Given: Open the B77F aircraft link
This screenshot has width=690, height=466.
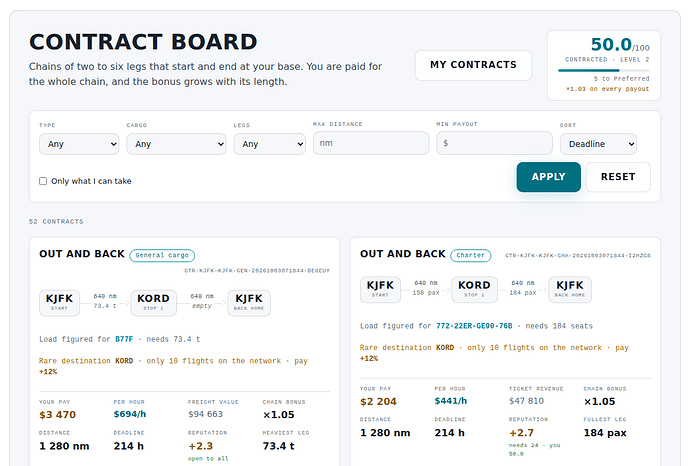Looking at the screenshot, I should (x=124, y=339).
